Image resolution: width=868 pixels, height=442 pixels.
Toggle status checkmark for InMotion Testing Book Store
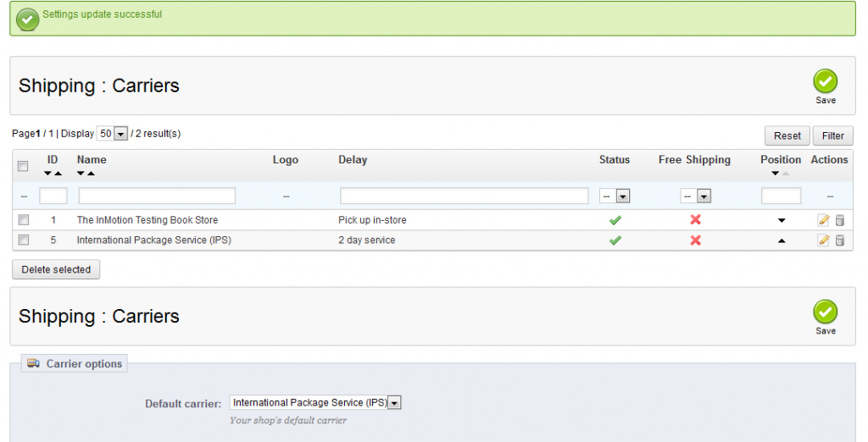615,220
